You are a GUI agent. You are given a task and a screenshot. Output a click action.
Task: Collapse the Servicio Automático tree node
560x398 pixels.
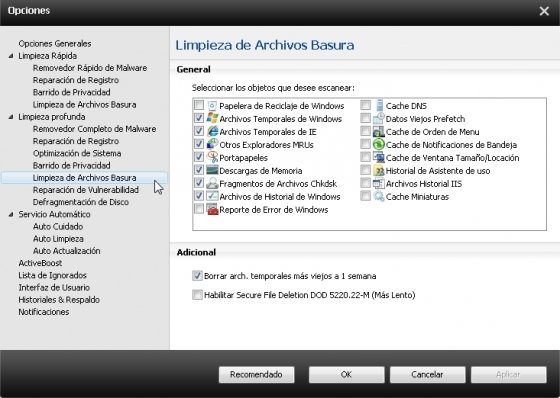11,214
